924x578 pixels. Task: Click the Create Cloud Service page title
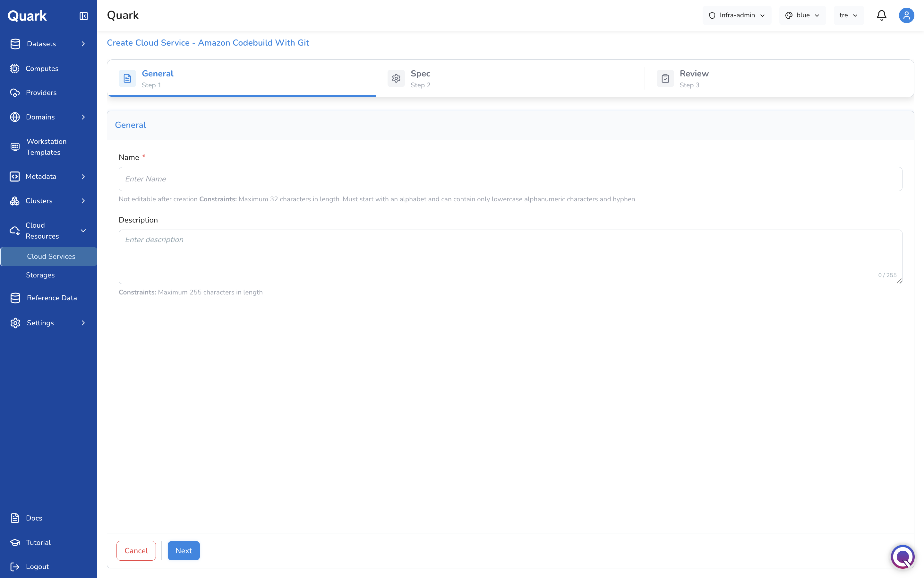tap(208, 43)
